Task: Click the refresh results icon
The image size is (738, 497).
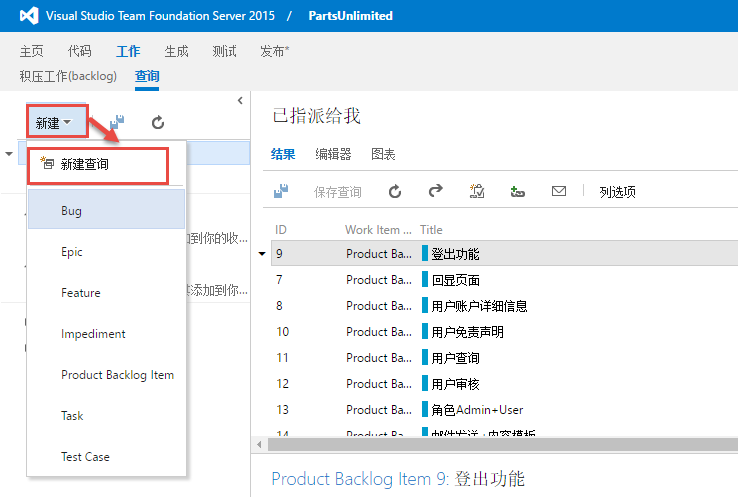Action: point(395,191)
